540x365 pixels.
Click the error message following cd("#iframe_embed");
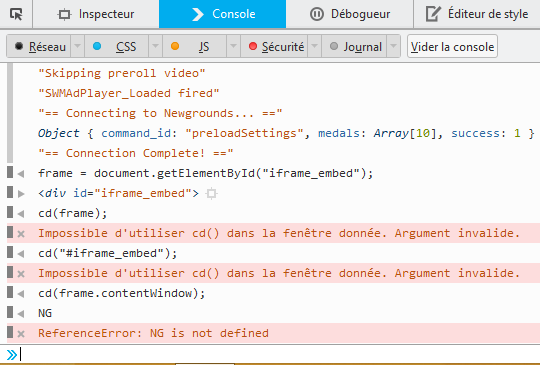tap(279, 273)
